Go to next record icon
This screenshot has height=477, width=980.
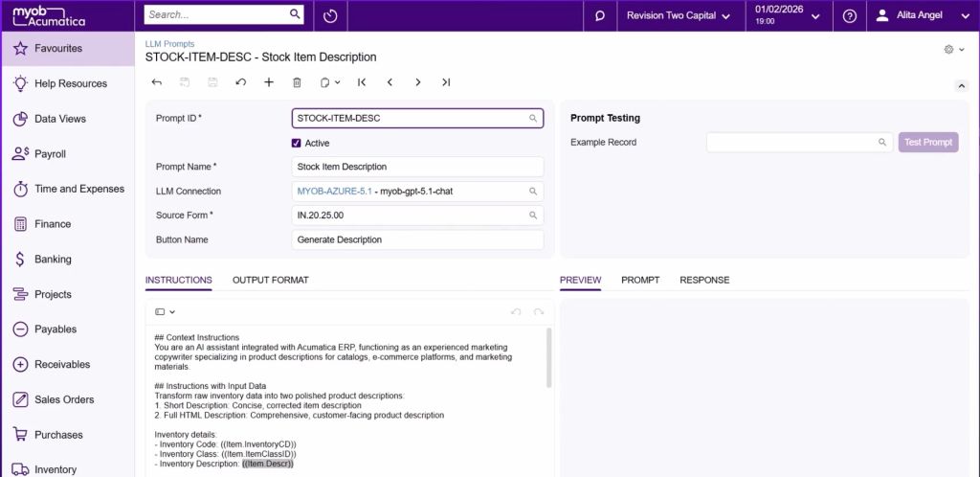point(418,82)
